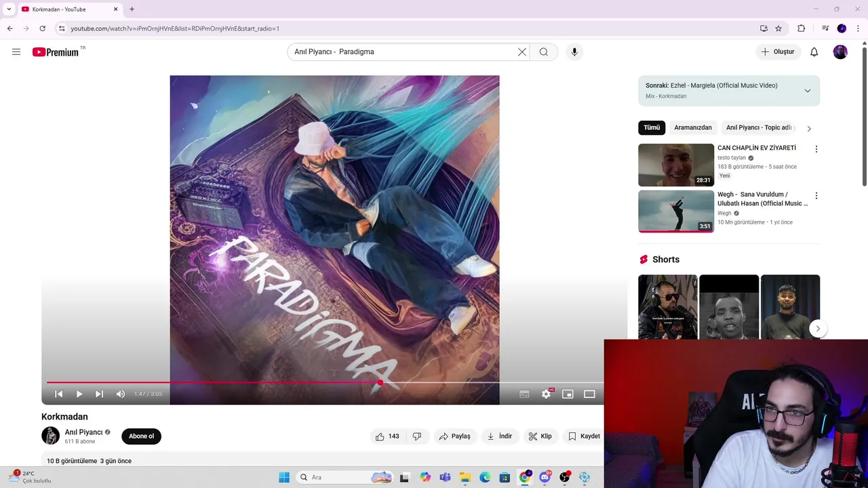868x488 pixels.
Task: Start voice search with microphone
Action: click(x=574, y=52)
